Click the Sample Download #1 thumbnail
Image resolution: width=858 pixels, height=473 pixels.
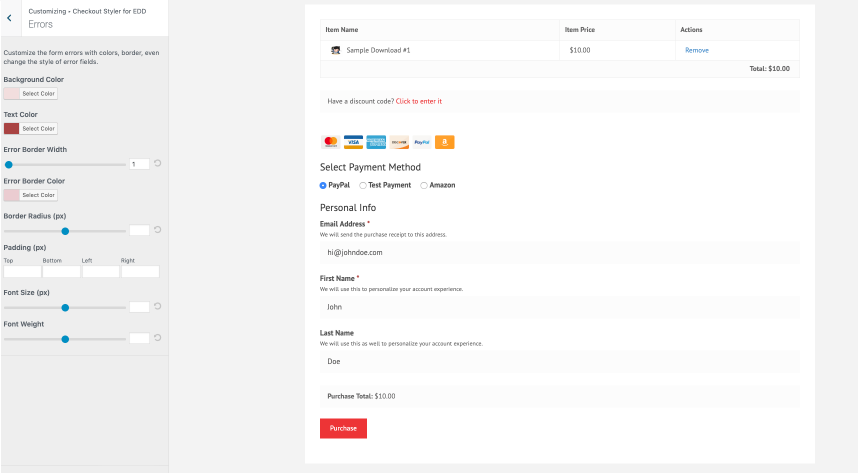point(335,50)
